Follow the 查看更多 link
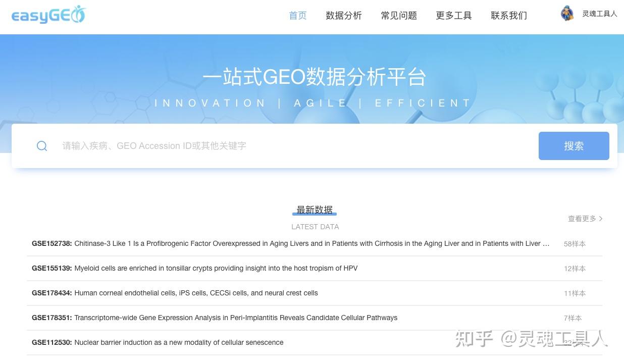The image size is (624, 364). 581,219
